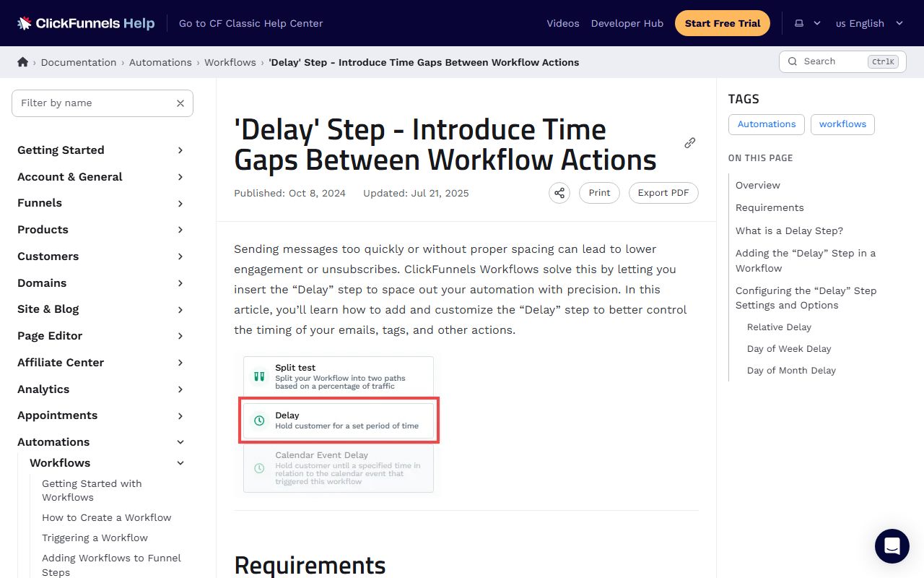Jump to Day of Week Delay section
The height and width of the screenshot is (578, 924).
789,348
